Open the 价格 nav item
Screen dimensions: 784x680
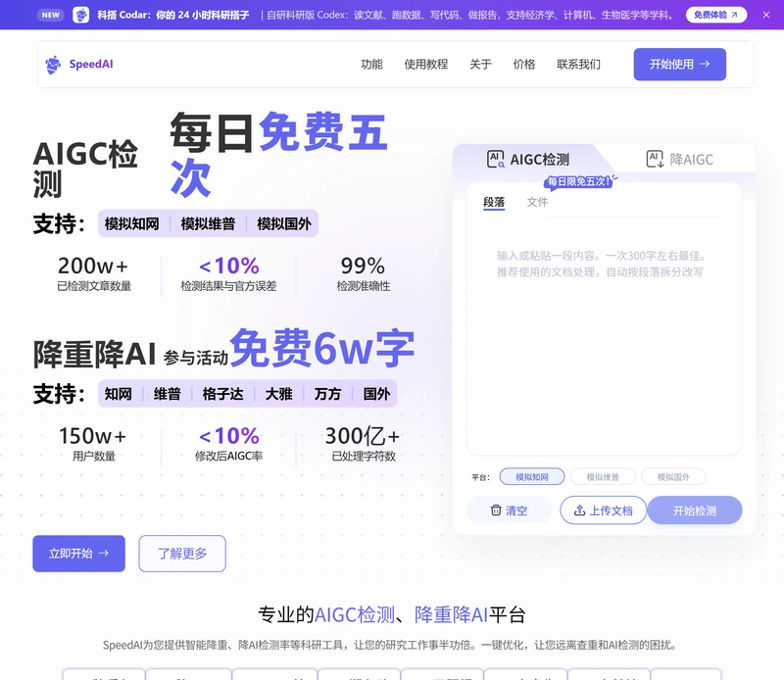[x=524, y=64]
